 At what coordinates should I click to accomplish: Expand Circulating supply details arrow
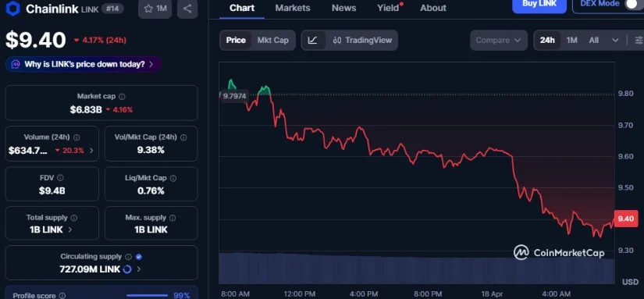coord(139,269)
